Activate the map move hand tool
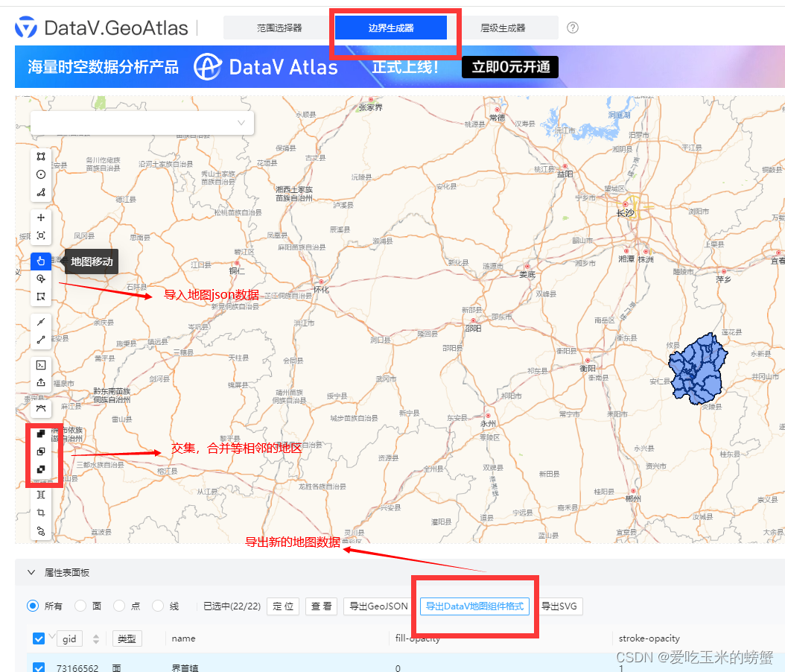785x672 pixels. coord(41,261)
